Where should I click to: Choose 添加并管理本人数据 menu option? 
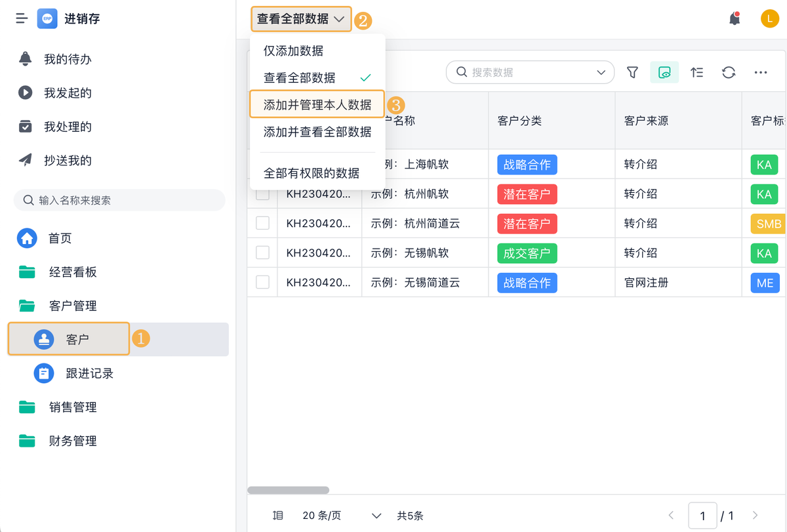(317, 104)
